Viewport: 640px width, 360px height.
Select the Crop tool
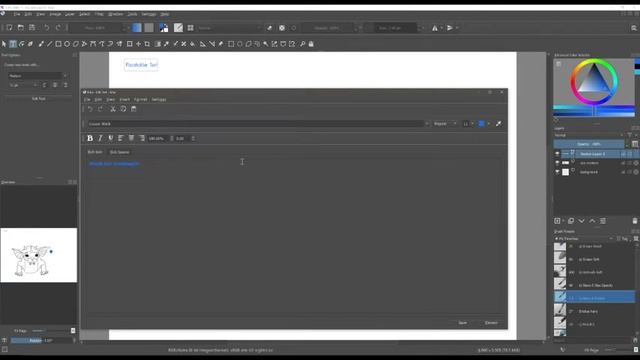tap(147, 44)
